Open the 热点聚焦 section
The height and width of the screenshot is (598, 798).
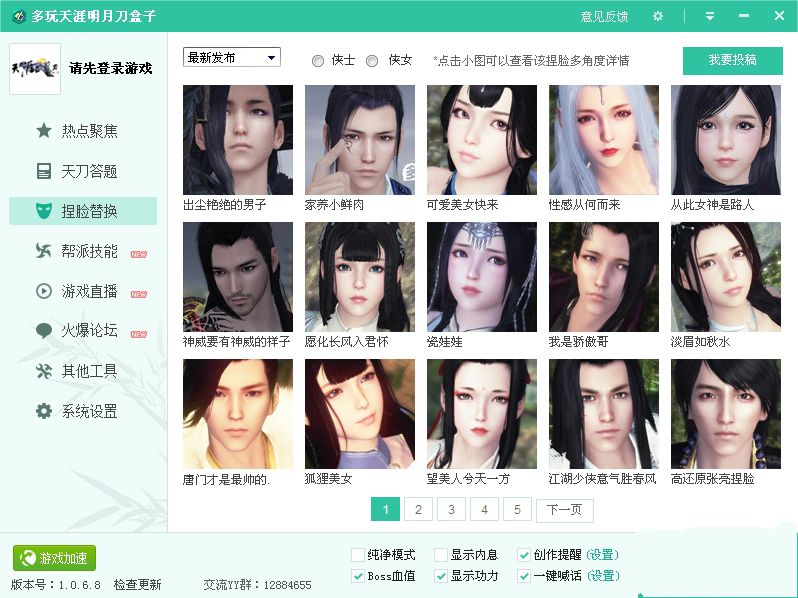pyautogui.click(x=83, y=131)
